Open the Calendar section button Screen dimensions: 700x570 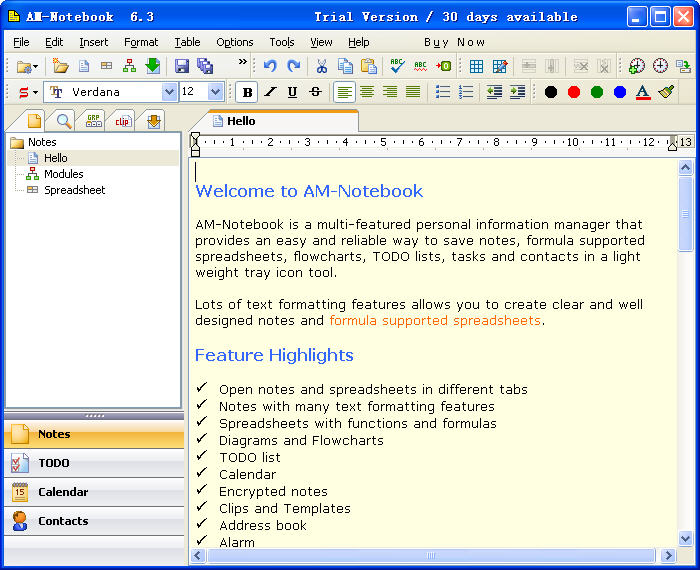94,492
